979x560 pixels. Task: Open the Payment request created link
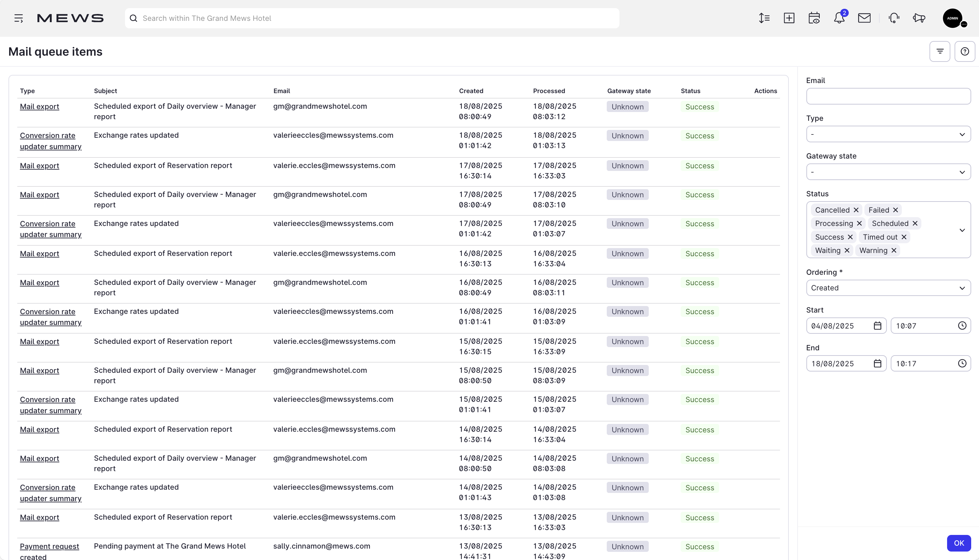(49, 546)
